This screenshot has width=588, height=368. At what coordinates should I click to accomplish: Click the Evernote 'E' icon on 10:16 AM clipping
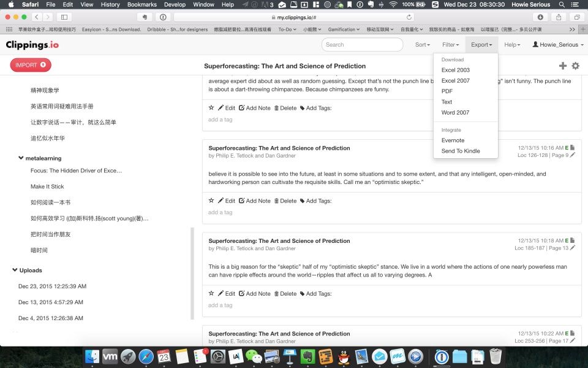(x=567, y=148)
